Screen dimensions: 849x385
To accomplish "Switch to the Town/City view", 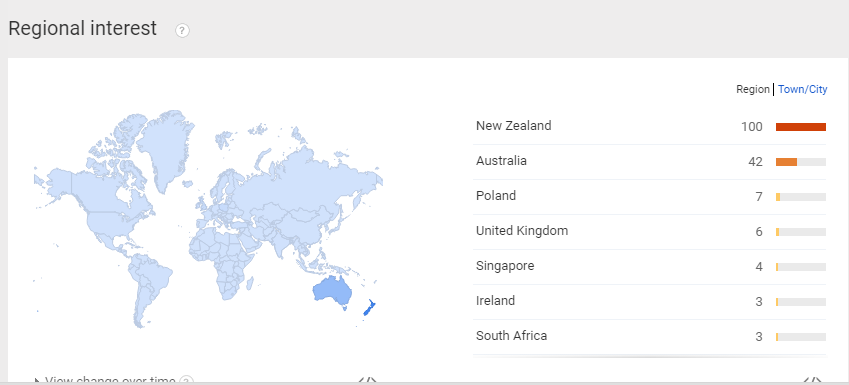I will 802,89.
